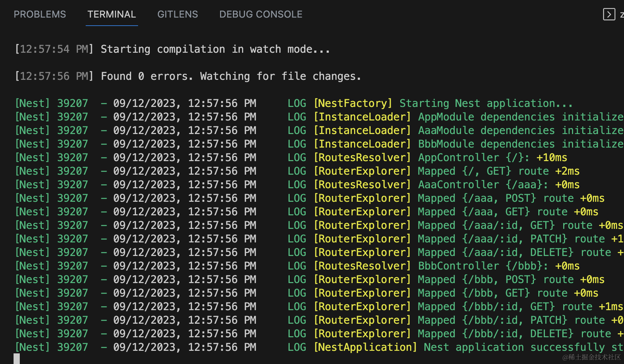Screen dimensions: 624x364
Task: Click the [NestFactory] log tag
Action: coord(353,103)
